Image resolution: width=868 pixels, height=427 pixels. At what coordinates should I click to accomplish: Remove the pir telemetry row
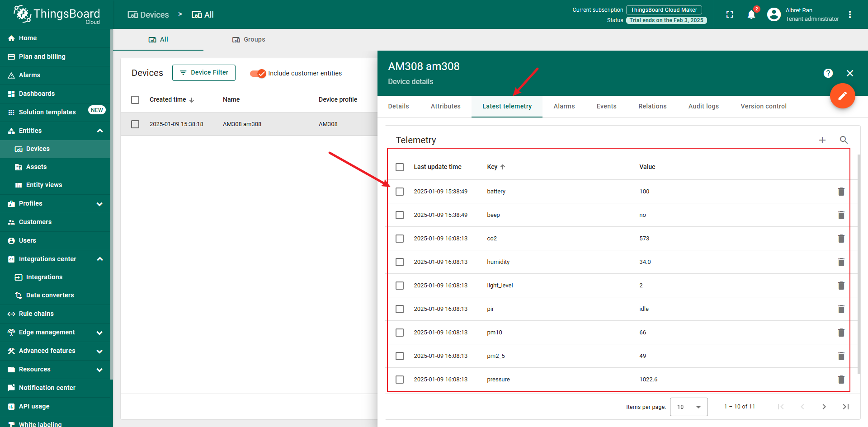point(841,309)
